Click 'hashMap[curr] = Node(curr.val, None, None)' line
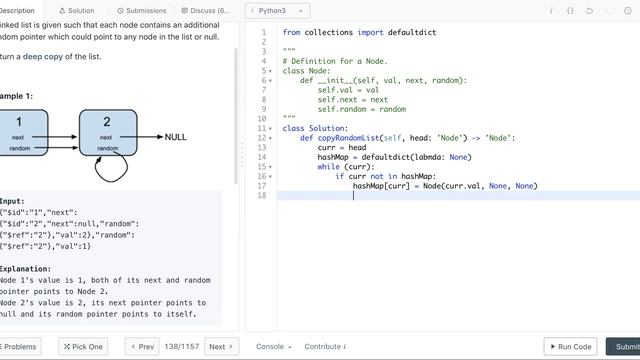 click(445, 186)
